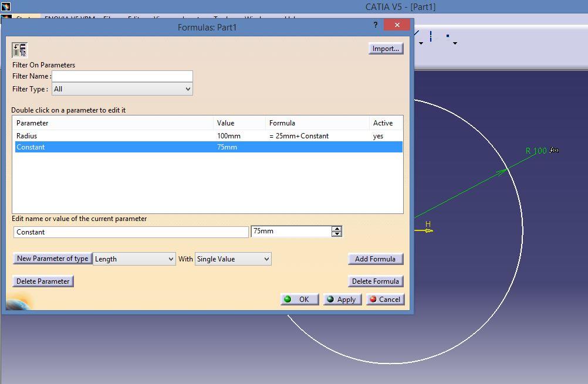Click the Add Formula button
Screen dimensions: 588x384
(x=376, y=259)
